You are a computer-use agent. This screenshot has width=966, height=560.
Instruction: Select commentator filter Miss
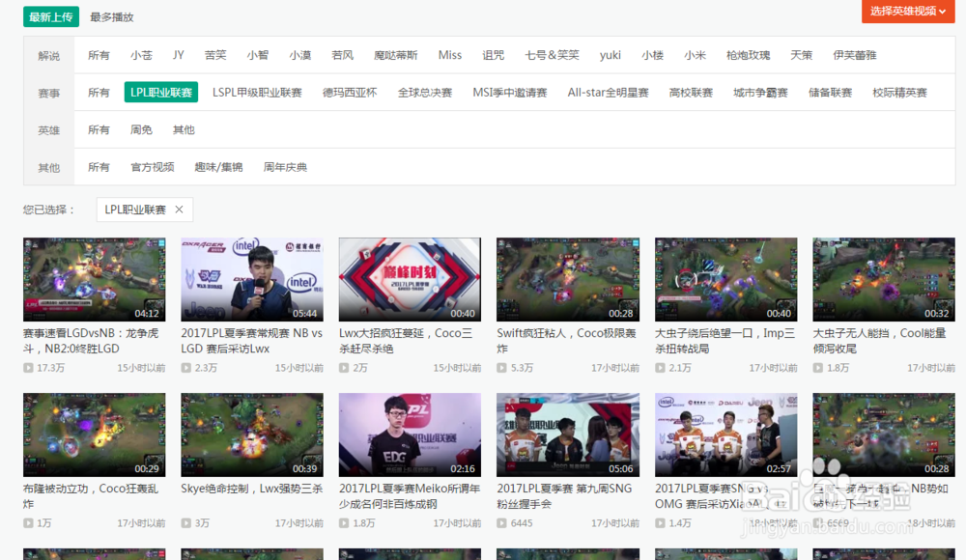[x=450, y=55]
